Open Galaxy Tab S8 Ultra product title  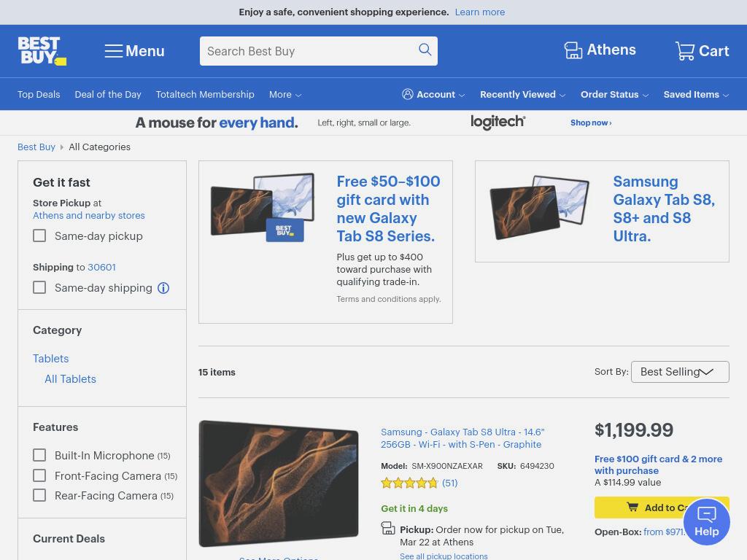462,438
